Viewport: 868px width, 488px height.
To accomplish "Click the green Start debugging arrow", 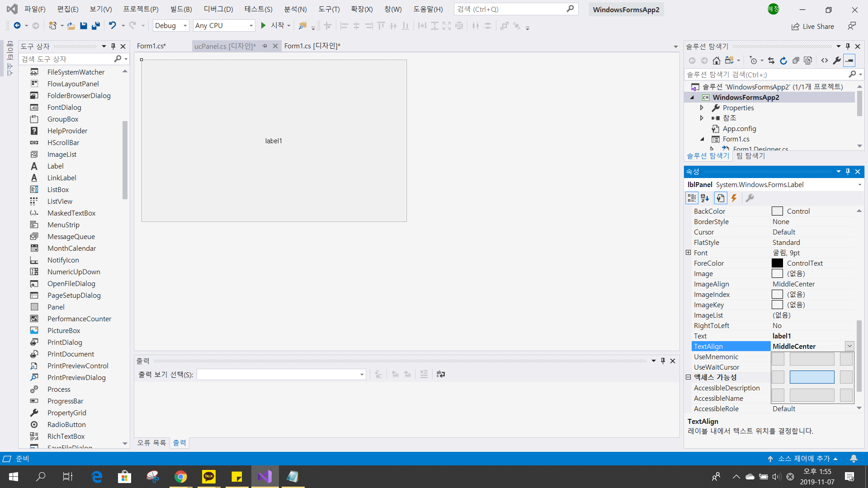I will point(263,26).
